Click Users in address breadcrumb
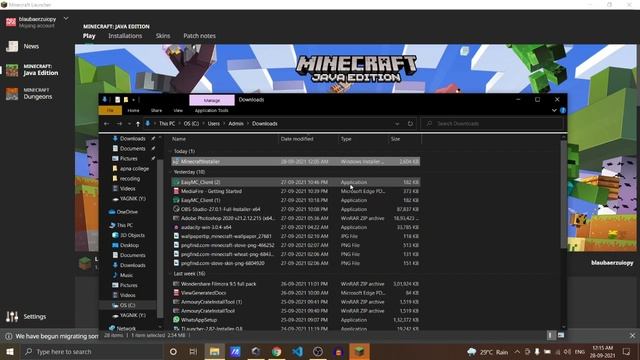This screenshot has height=360, width=640. coord(213,124)
